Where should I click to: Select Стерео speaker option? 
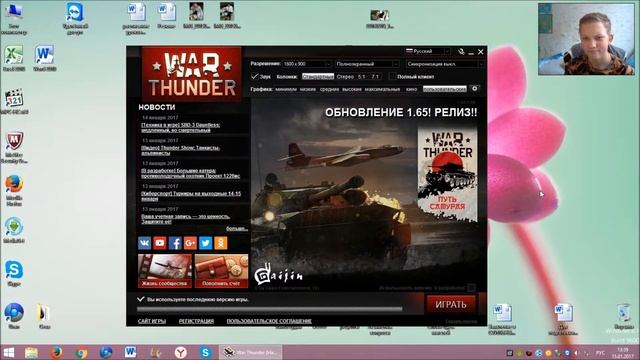point(345,77)
